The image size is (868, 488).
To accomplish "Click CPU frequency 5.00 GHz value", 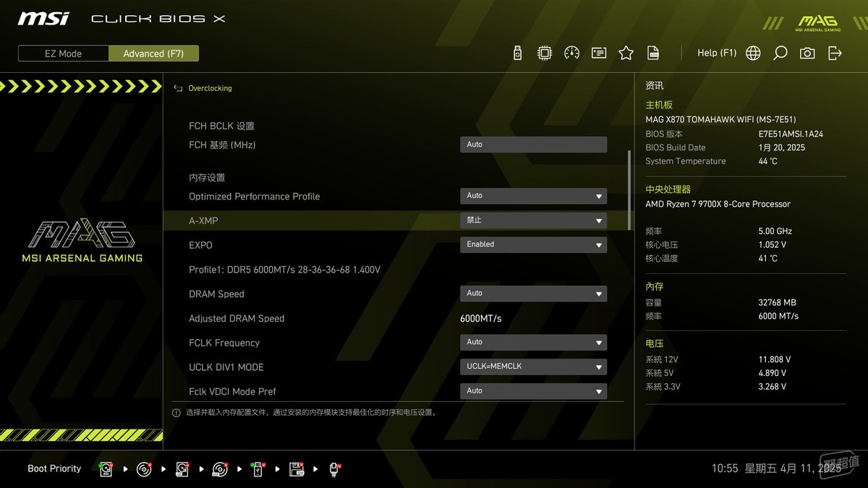I will [775, 231].
